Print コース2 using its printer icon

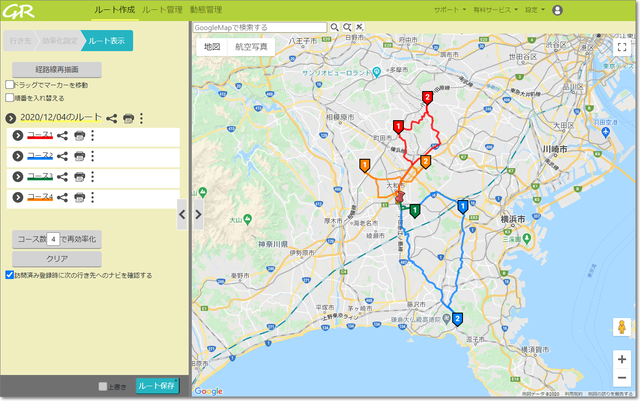79,157
